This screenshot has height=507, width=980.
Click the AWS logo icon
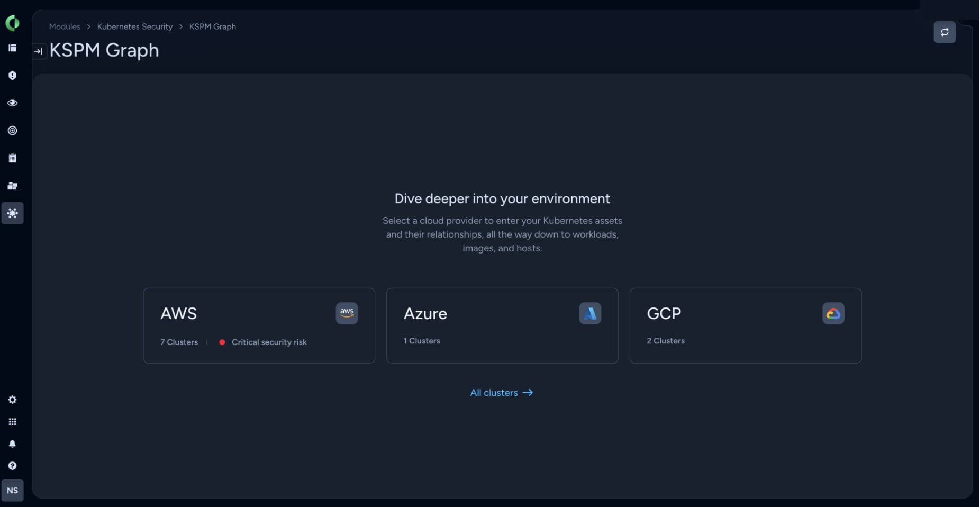[x=347, y=313]
